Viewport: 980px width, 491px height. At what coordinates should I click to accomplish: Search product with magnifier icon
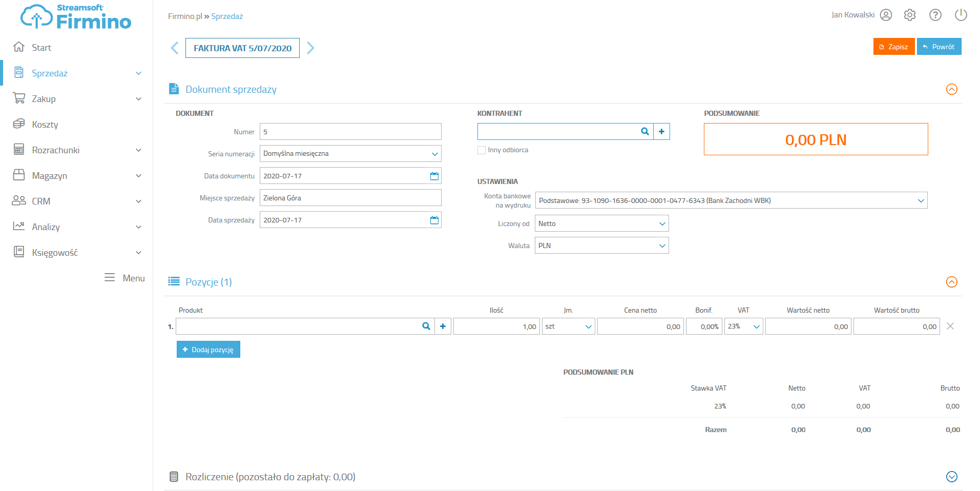426,326
